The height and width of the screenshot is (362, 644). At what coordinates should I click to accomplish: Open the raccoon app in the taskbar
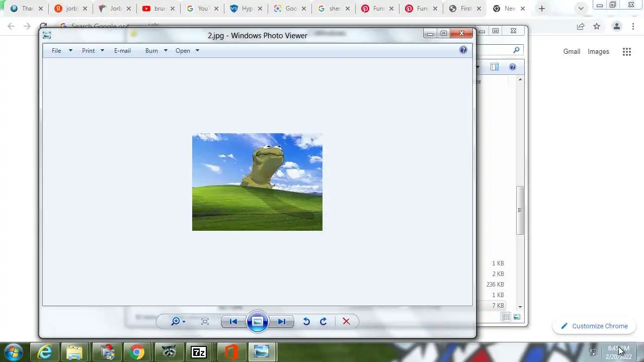169,352
